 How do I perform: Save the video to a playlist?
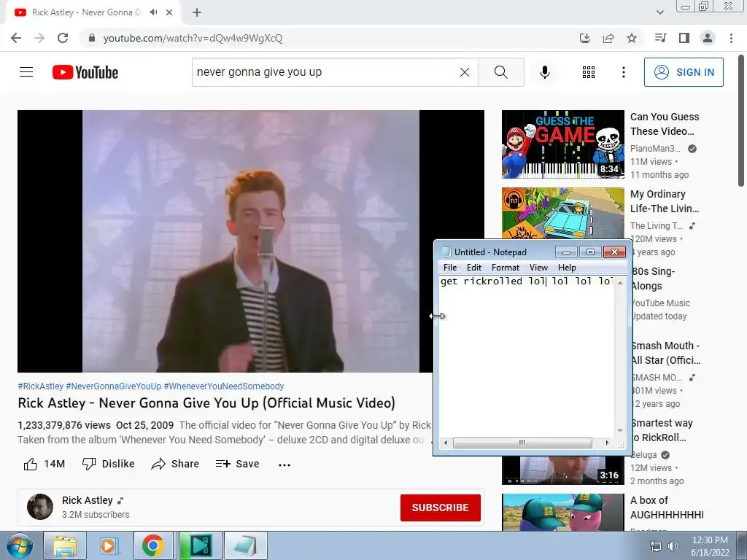pyautogui.click(x=237, y=464)
